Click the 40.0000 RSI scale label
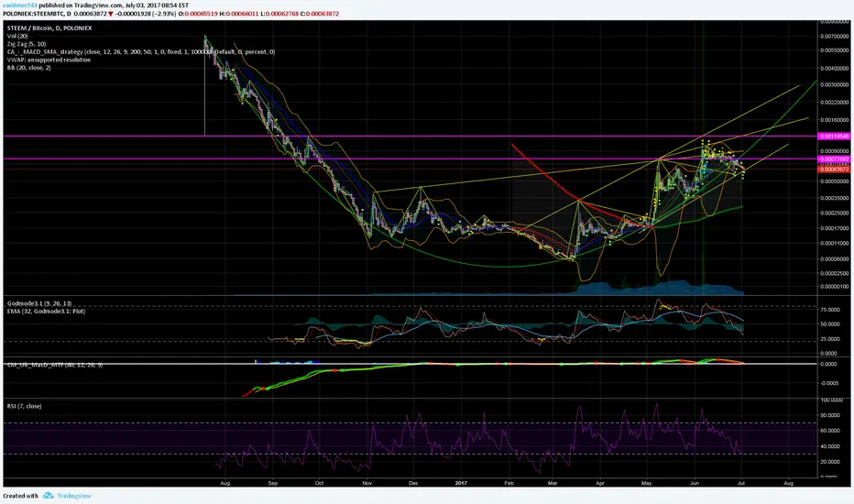The height and width of the screenshot is (504, 854). (829, 447)
